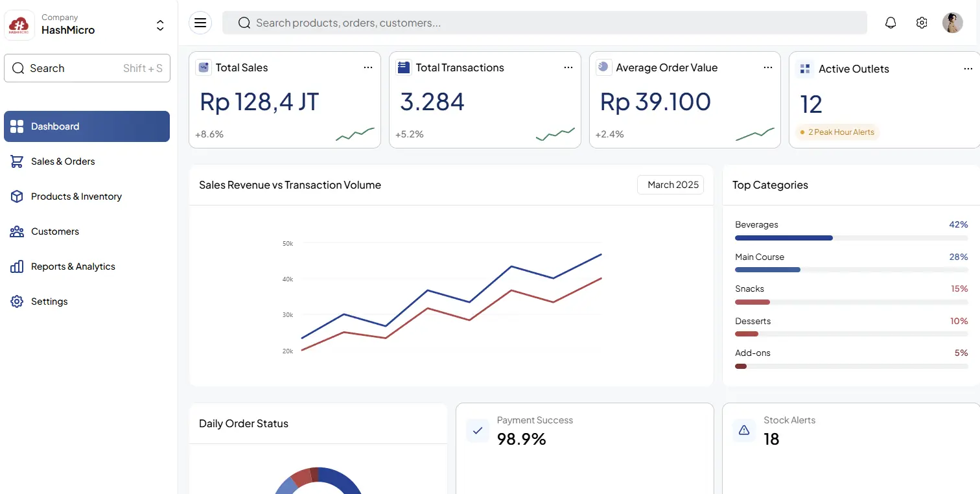The height and width of the screenshot is (494, 980).
Task: Click the 2 Peak Hour Alerts badge
Action: (837, 132)
